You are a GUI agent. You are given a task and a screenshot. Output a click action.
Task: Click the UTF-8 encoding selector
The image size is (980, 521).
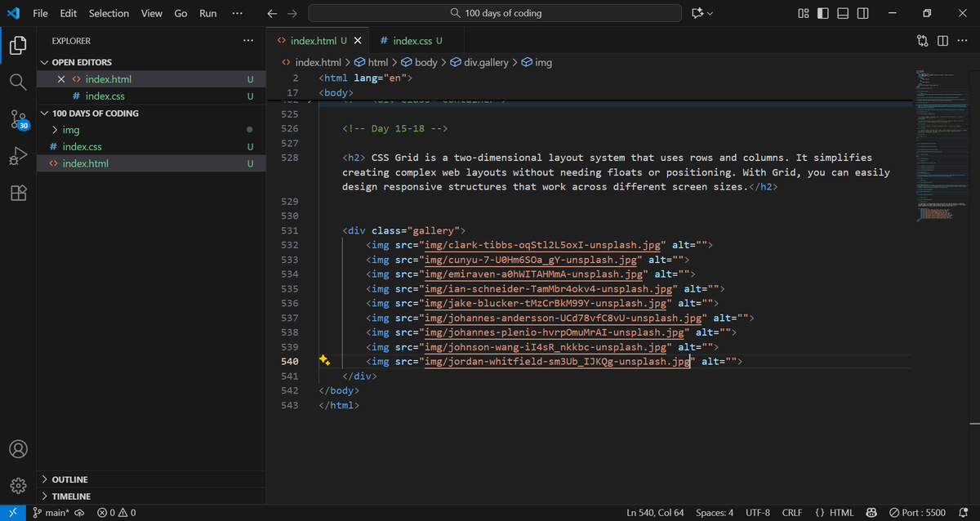[758, 513]
